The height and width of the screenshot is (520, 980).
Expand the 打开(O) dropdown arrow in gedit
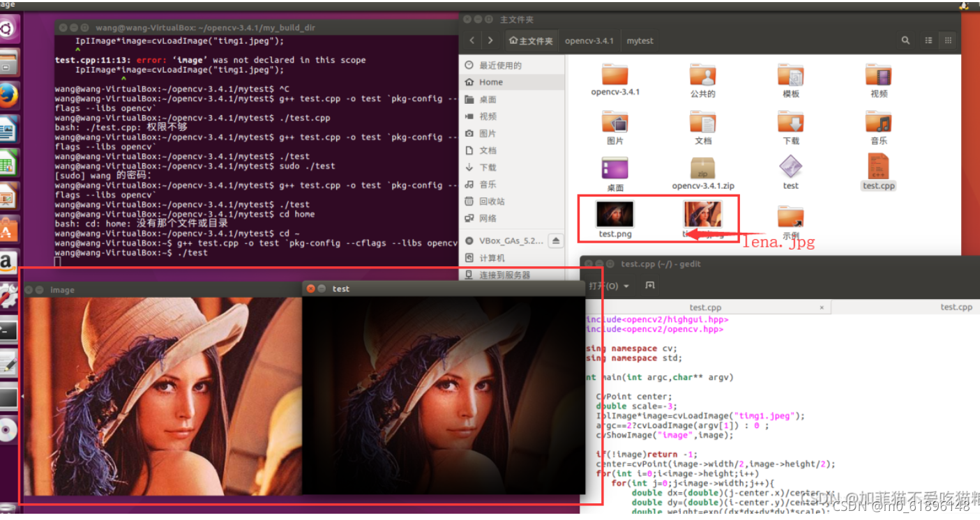coord(626,286)
